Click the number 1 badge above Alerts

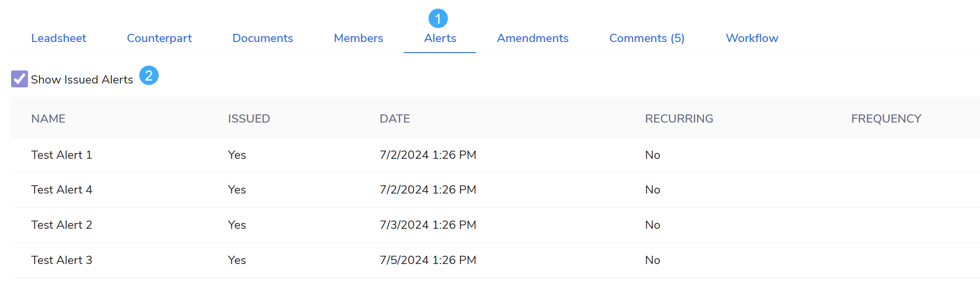pyautogui.click(x=438, y=19)
